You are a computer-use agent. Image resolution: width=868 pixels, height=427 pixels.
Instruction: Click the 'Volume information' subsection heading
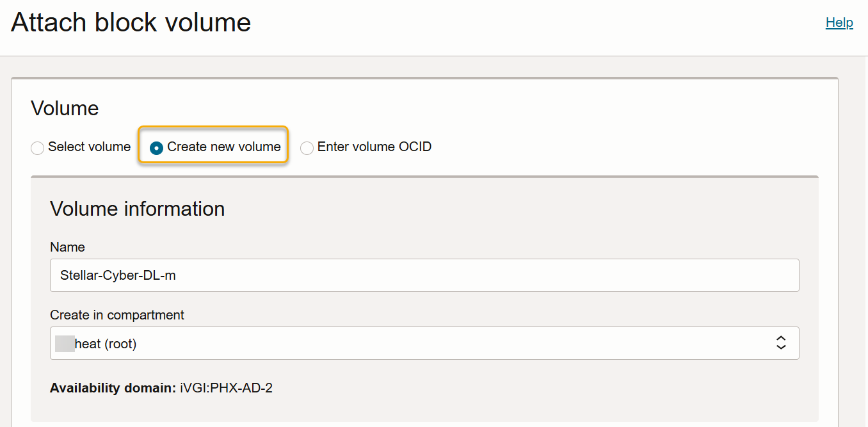(137, 209)
